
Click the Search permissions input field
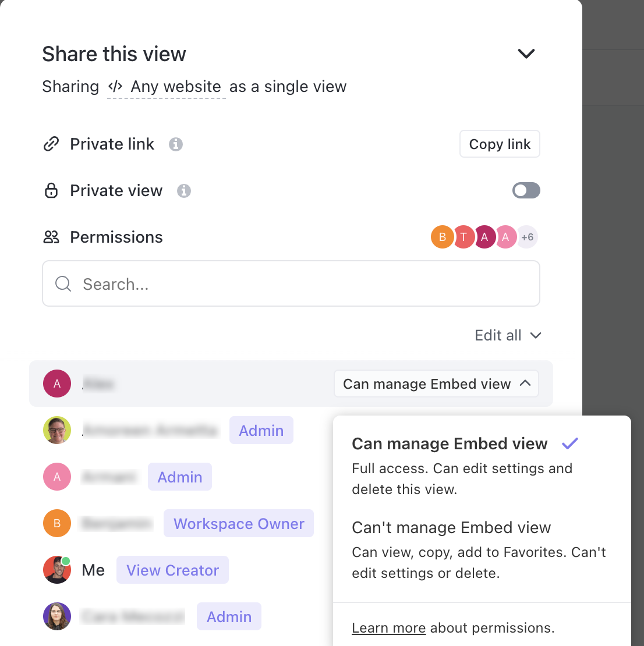pos(291,283)
